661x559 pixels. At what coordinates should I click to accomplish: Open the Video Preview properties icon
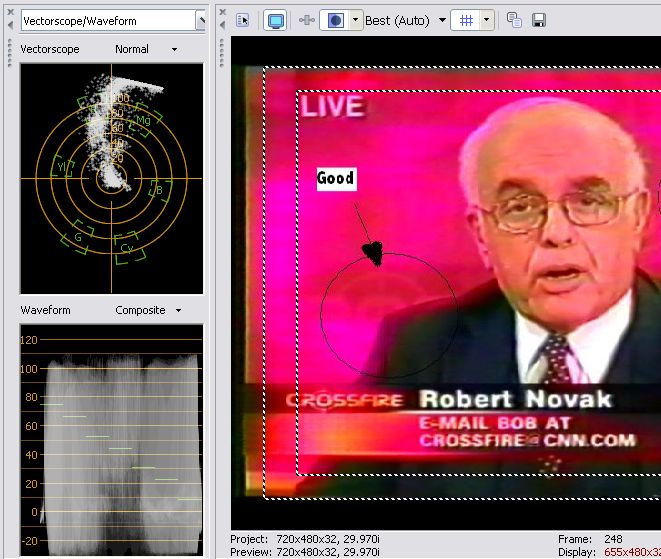(243, 20)
